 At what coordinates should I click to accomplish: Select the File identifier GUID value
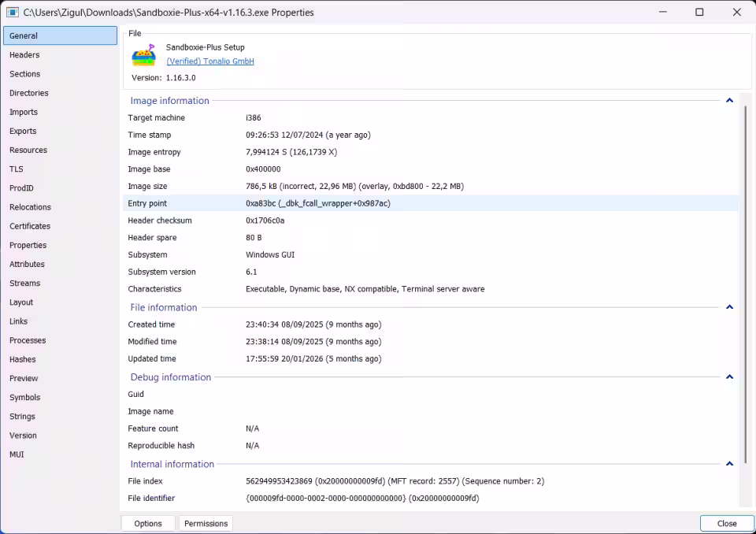362,499
